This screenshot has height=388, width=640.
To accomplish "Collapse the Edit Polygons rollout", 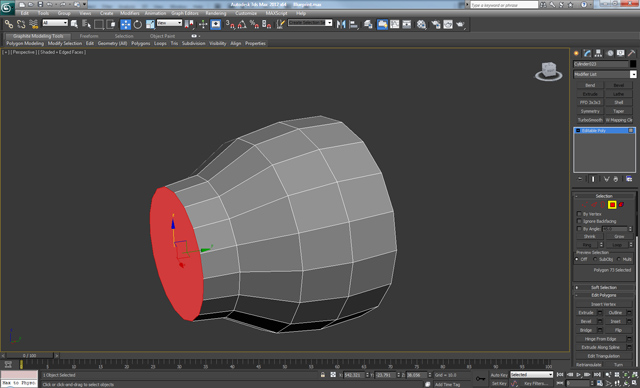I will tap(604, 295).
